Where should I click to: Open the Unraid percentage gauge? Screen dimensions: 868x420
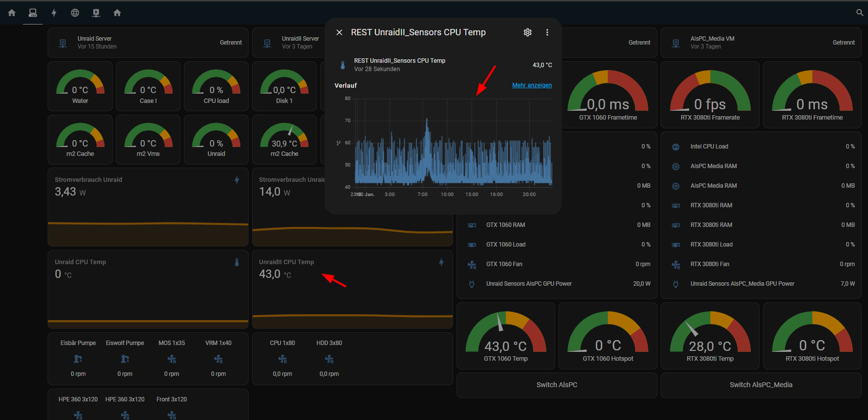(x=216, y=140)
